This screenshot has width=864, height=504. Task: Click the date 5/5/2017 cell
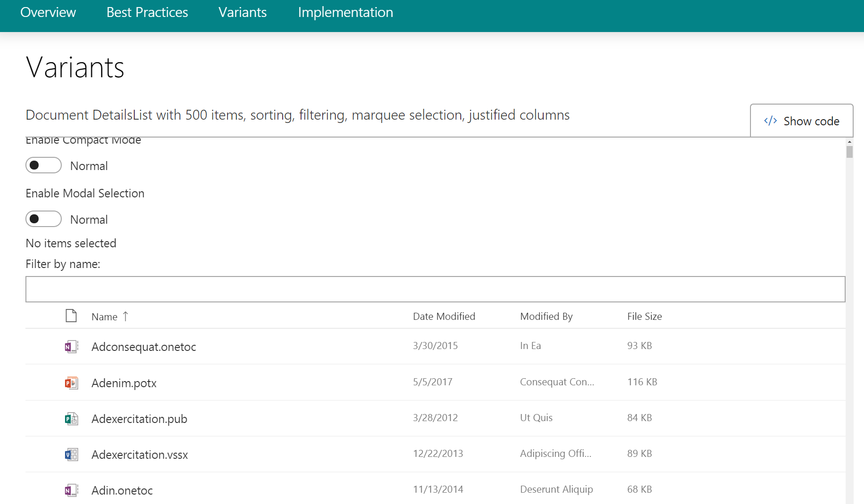[432, 382]
